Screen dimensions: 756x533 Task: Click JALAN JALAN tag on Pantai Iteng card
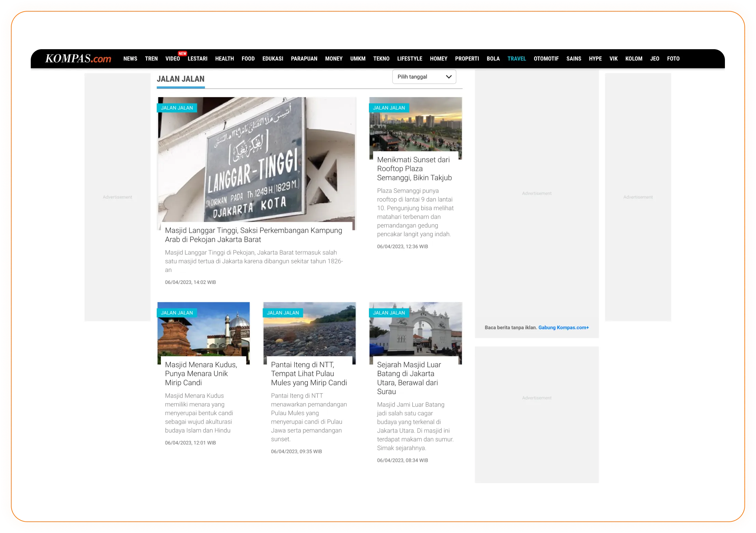283,313
